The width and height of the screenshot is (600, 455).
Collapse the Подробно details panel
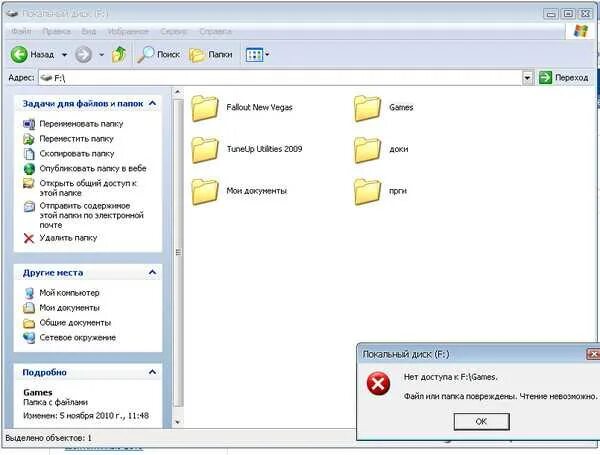(152, 372)
